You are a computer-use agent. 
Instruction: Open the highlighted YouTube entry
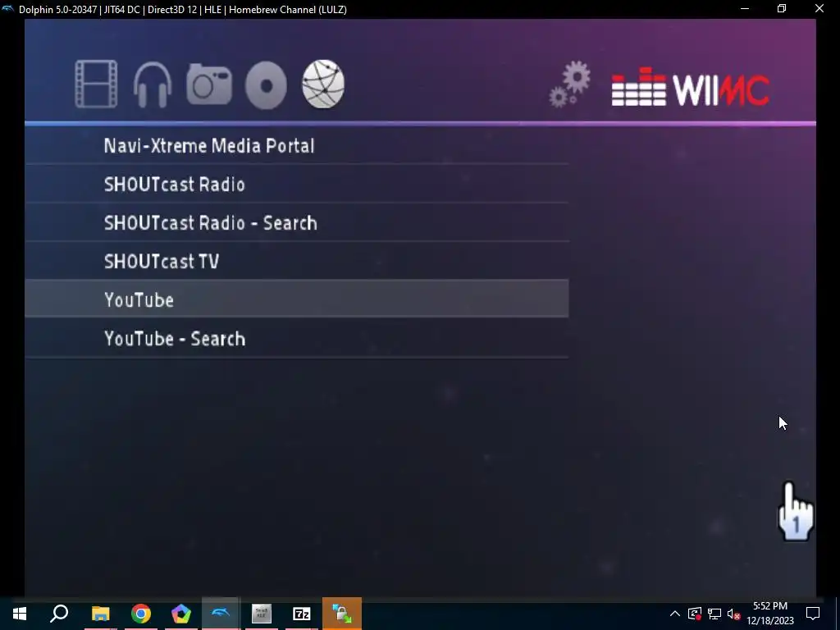(296, 299)
